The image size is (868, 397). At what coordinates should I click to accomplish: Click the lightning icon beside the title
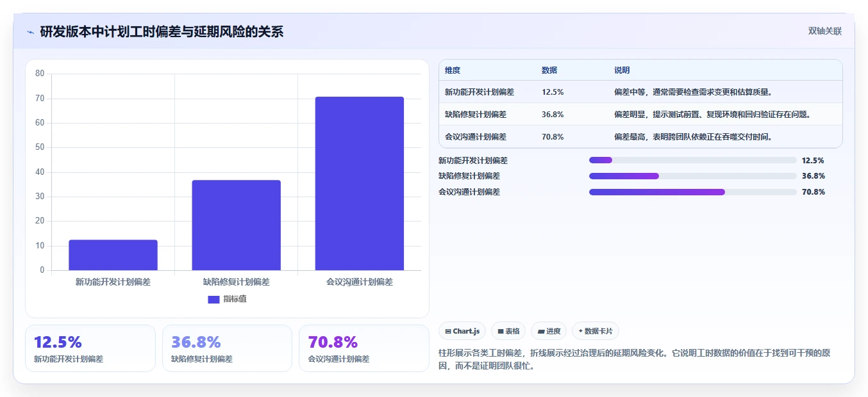click(30, 32)
